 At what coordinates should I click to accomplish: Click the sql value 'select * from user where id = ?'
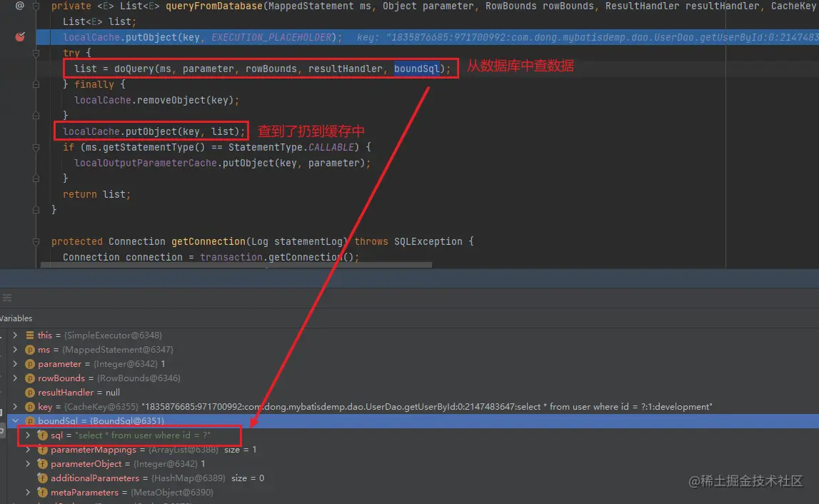[x=143, y=435]
